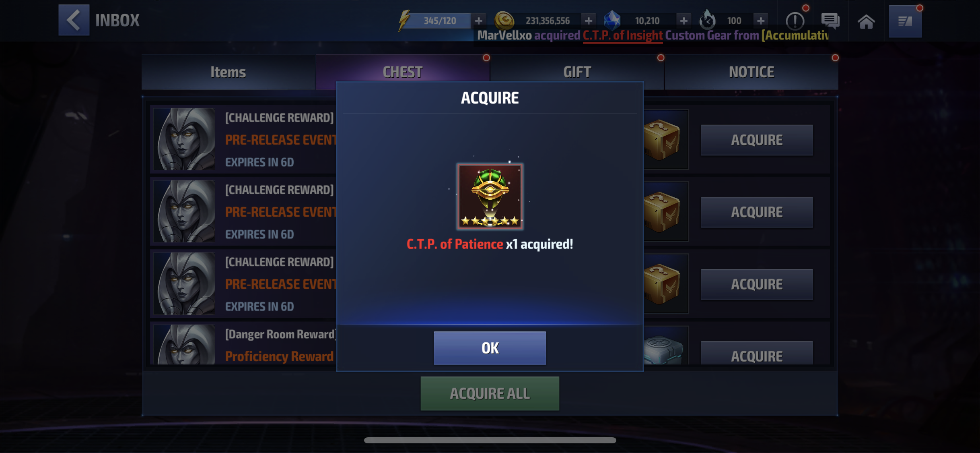The height and width of the screenshot is (453, 980).
Task: Tap the C.T.P. of Patience item icon
Action: [490, 197]
